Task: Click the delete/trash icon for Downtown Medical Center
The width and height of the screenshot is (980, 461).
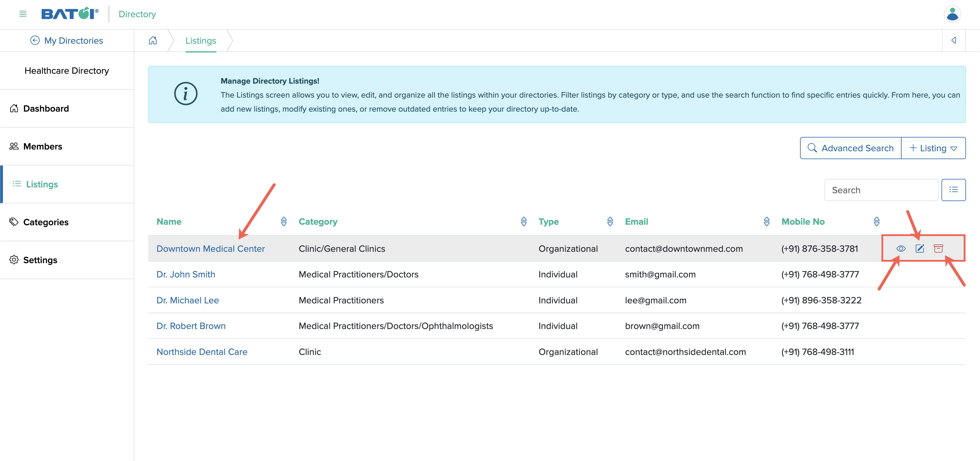Action: pyautogui.click(x=939, y=248)
